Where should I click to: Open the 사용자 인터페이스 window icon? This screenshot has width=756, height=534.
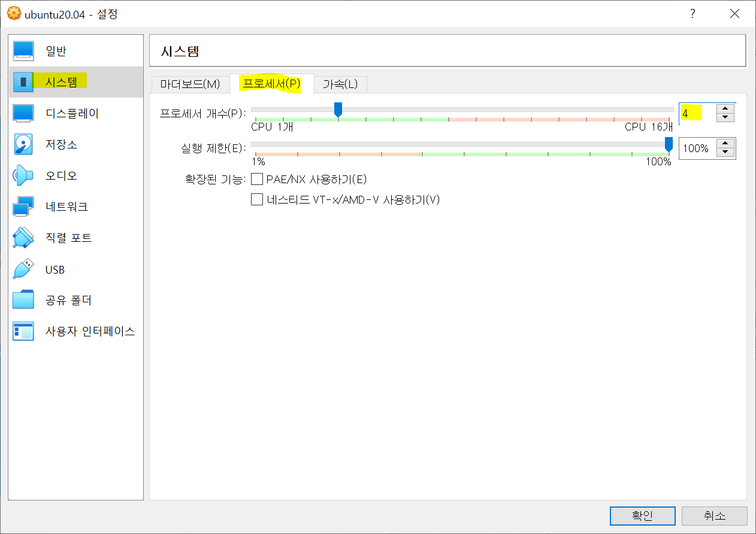tap(23, 331)
